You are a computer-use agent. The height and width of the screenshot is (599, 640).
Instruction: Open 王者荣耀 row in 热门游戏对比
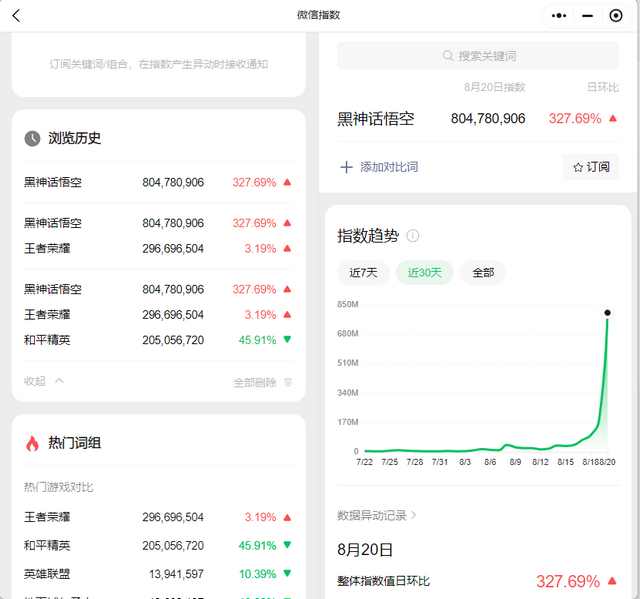158,517
